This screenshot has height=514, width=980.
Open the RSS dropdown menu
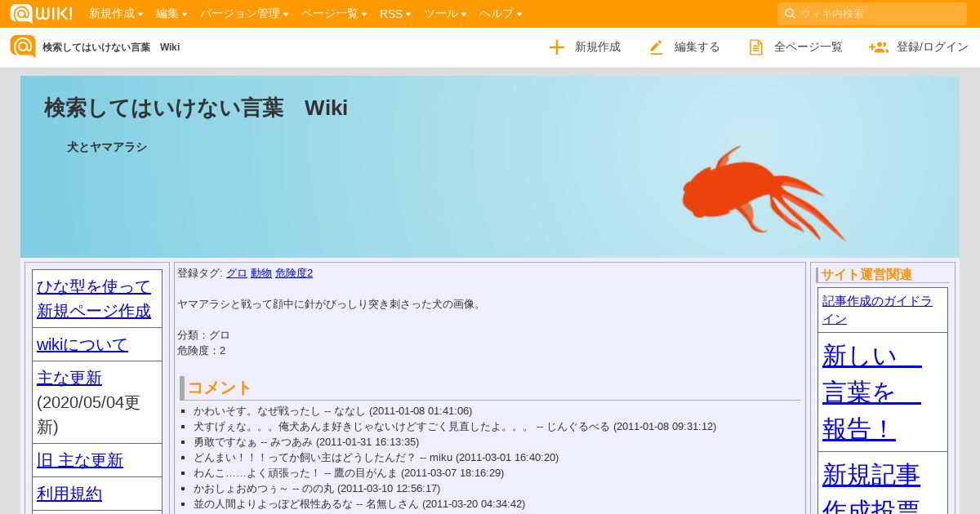[395, 14]
